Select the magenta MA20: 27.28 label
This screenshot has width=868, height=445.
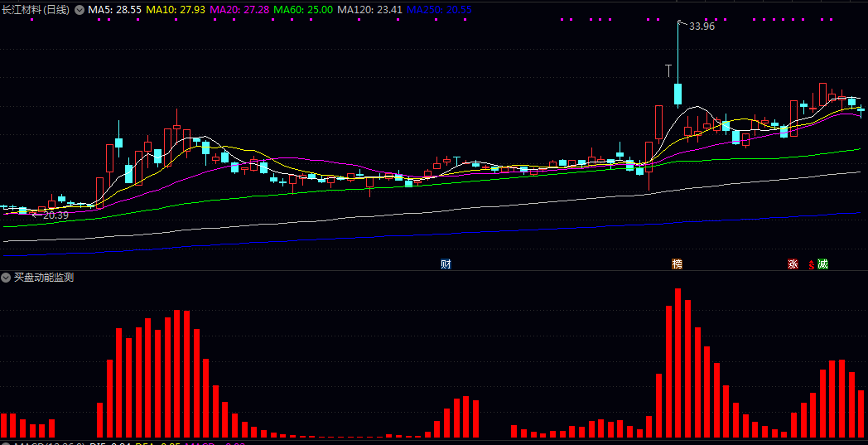(x=239, y=10)
